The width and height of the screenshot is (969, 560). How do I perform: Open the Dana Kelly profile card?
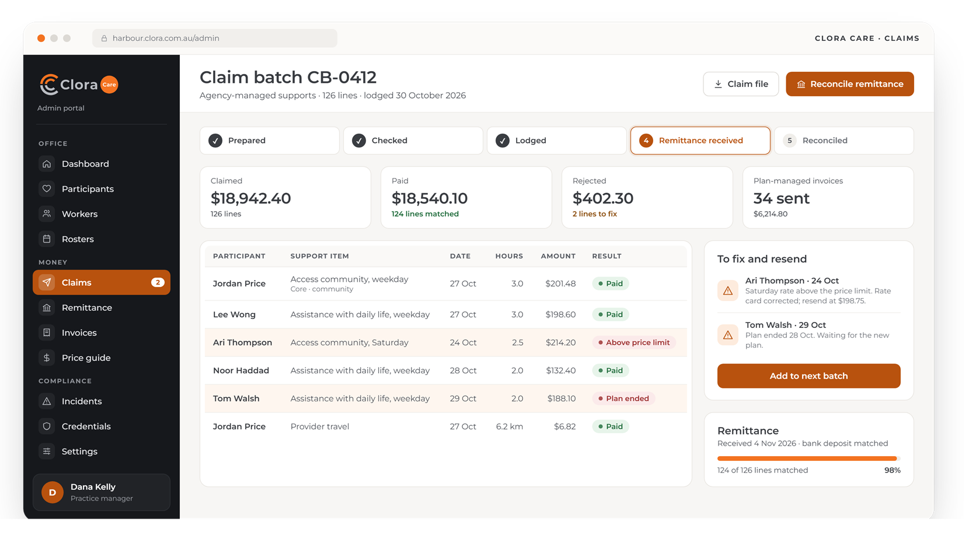tap(102, 492)
